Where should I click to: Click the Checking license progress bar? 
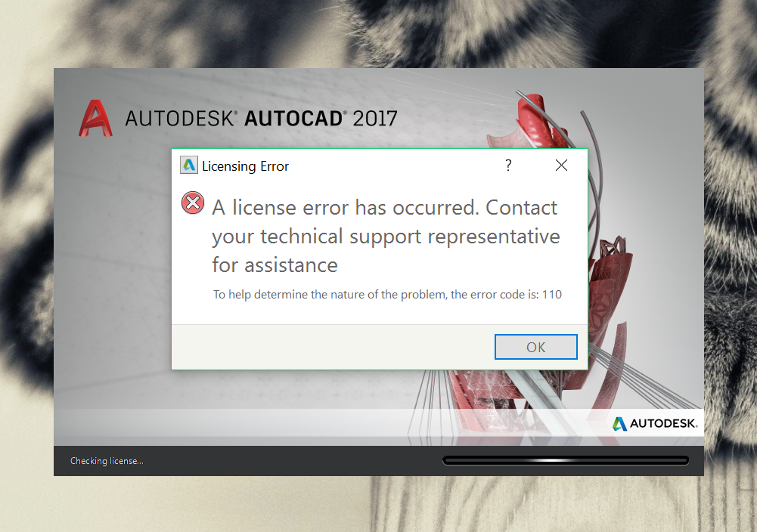(x=566, y=460)
